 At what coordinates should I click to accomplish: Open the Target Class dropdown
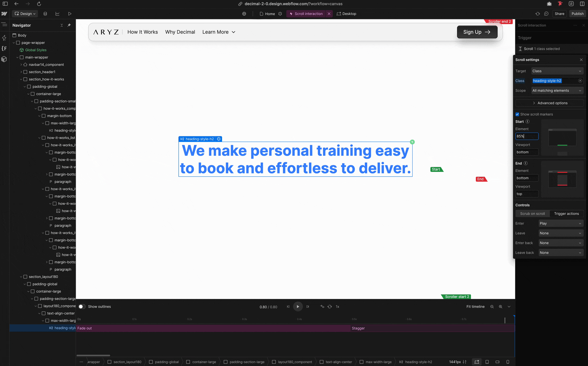(x=557, y=71)
